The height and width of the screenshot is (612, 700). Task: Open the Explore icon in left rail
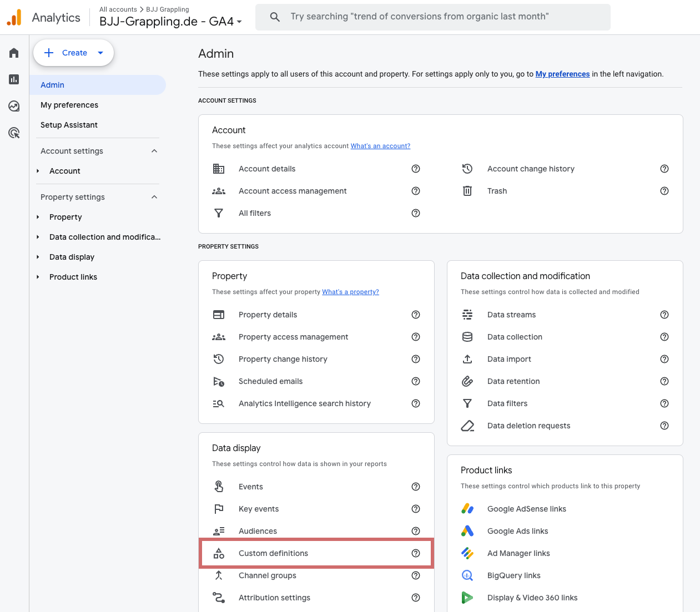(14, 106)
